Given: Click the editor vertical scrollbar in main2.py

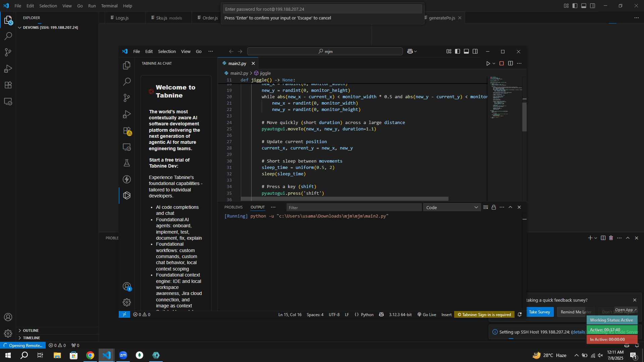Looking at the screenshot, I should coord(524,117).
